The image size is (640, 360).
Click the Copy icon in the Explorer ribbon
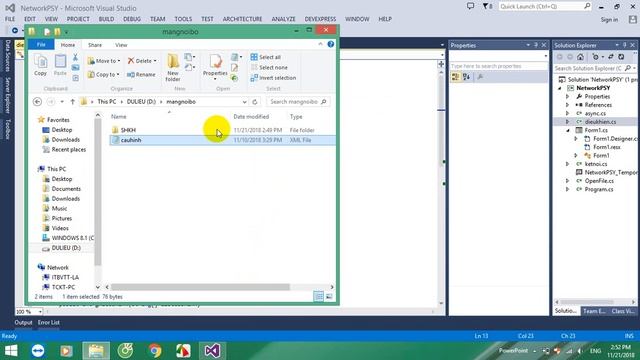coord(40,65)
